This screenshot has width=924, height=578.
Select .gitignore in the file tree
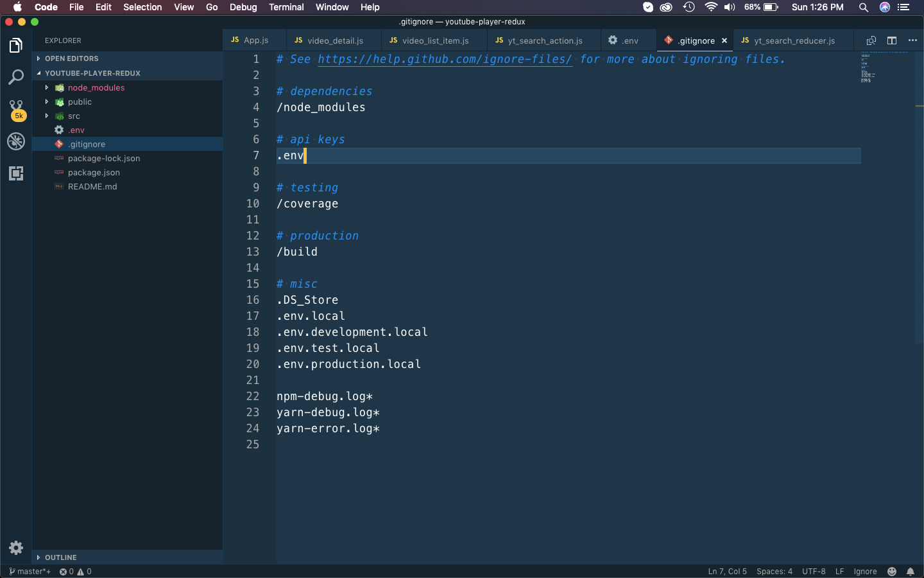click(x=128, y=144)
